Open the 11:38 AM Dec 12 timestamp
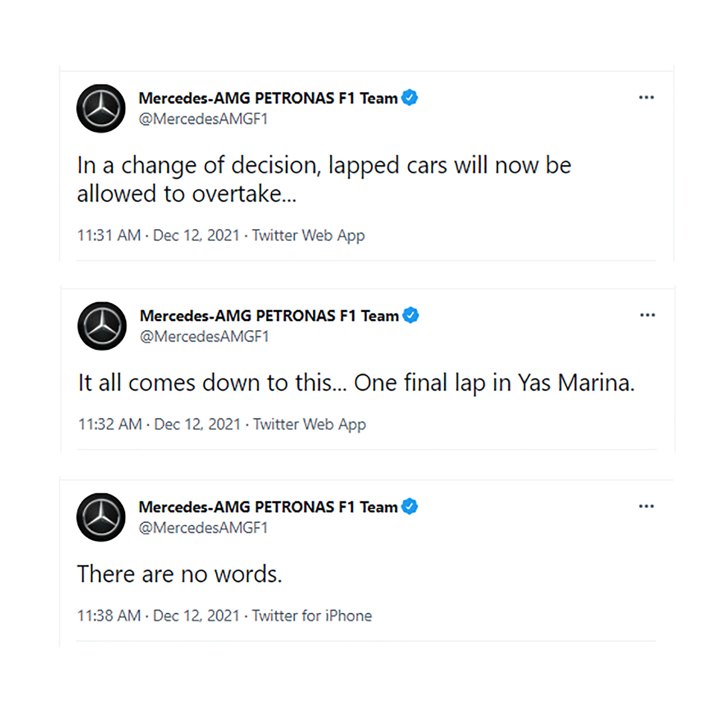728x727 pixels. click(158, 616)
